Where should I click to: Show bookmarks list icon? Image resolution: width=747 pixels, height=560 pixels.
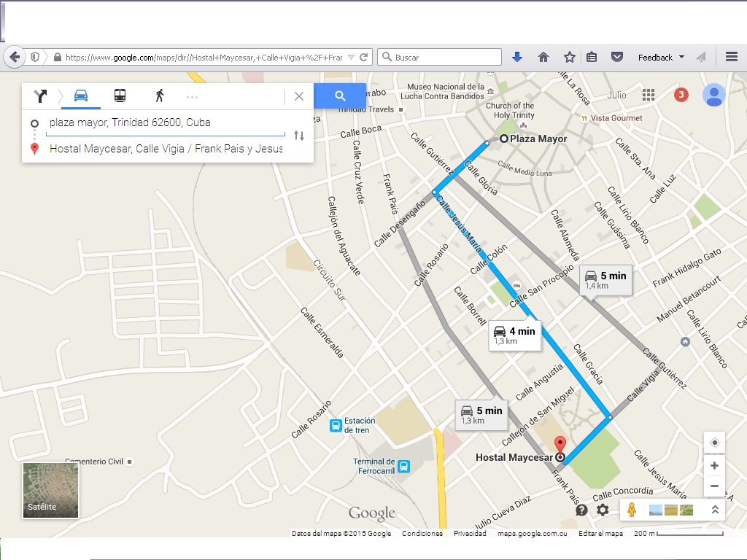[x=592, y=57]
